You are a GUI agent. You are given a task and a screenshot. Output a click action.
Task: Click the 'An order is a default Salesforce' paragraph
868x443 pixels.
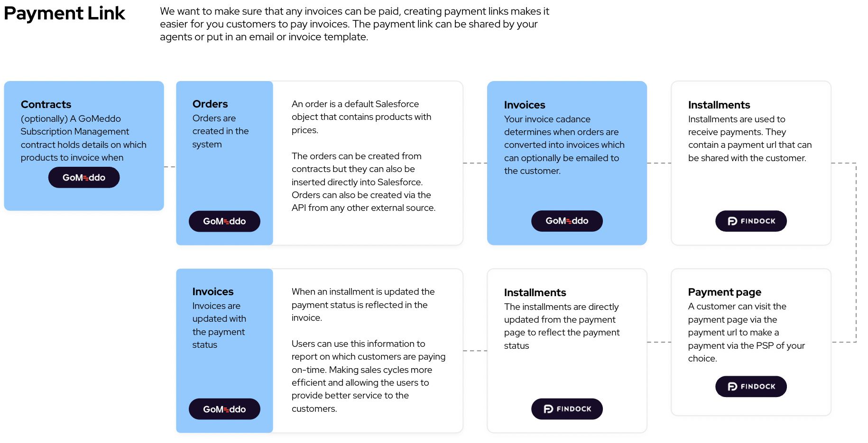361,117
